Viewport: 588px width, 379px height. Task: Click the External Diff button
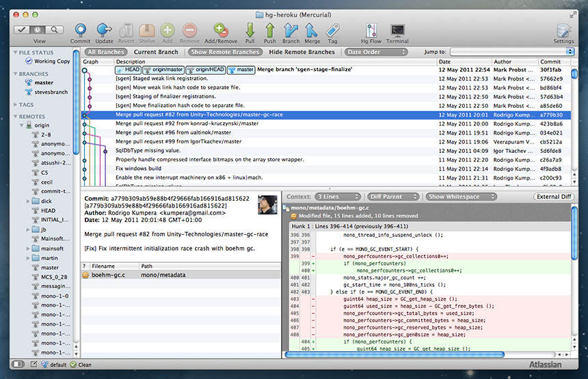(x=554, y=197)
